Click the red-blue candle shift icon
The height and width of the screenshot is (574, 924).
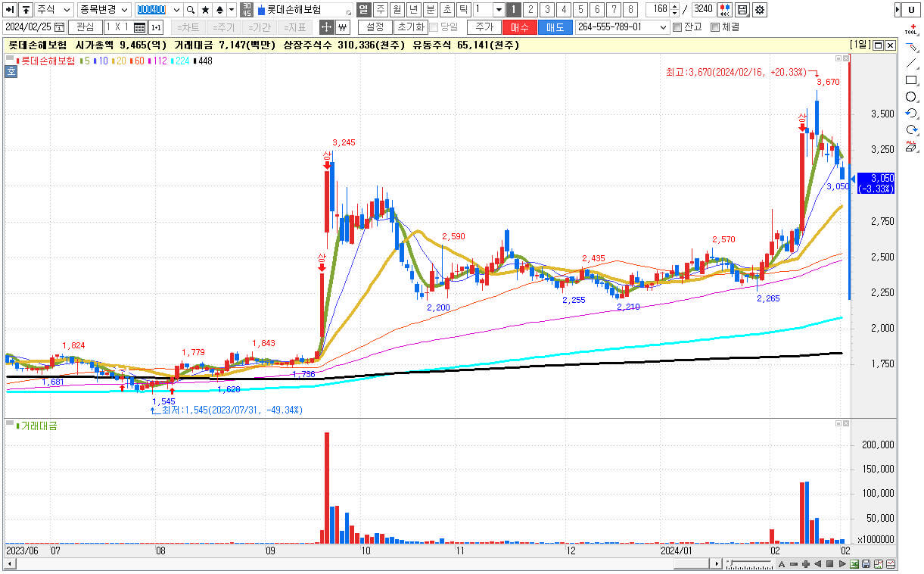[x=725, y=10]
